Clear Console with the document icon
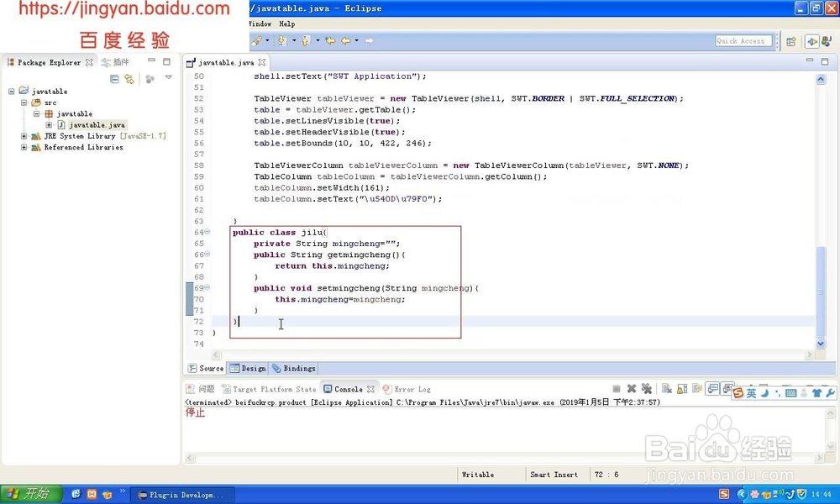The width and height of the screenshot is (840, 504). (x=667, y=389)
